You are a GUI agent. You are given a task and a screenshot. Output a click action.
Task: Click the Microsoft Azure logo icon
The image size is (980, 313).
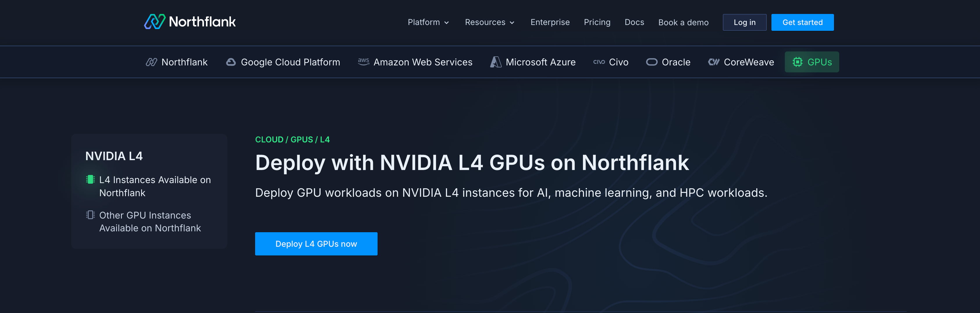[495, 62]
